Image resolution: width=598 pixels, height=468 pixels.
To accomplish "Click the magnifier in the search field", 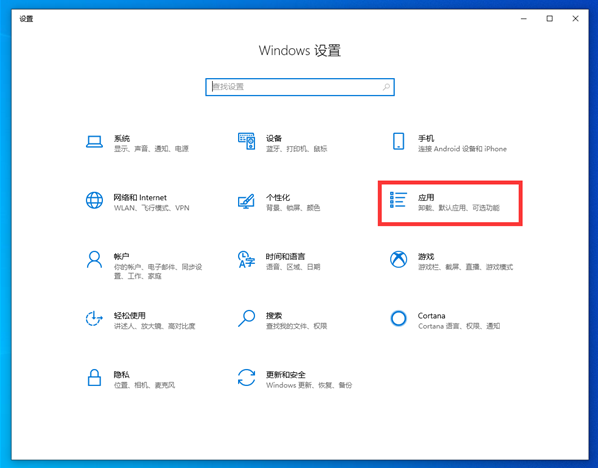I will click(386, 87).
